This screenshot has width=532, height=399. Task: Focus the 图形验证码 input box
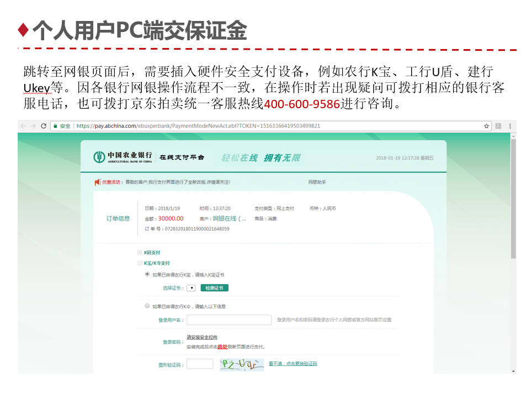[x=200, y=364]
